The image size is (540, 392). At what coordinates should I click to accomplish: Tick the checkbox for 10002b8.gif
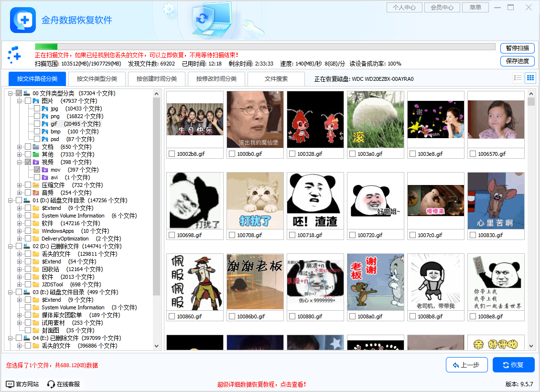(172, 154)
